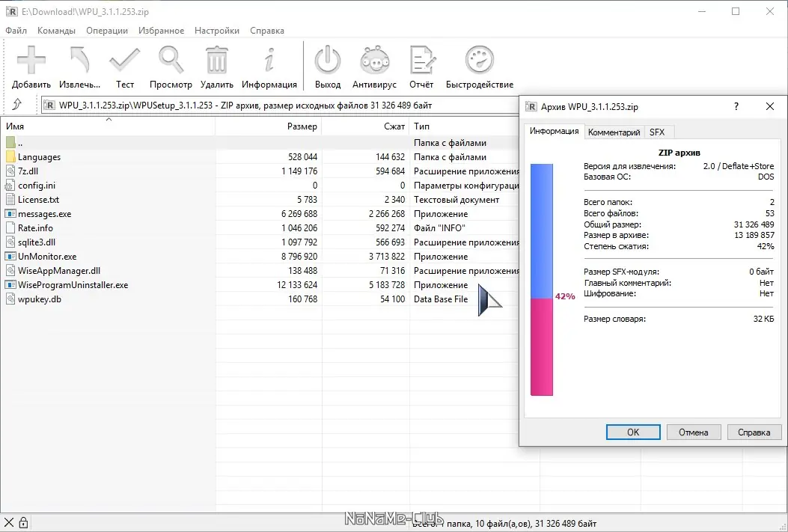Click the Справка button in the dialog
Viewport: 788px width, 532px height.
coord(754,432)
